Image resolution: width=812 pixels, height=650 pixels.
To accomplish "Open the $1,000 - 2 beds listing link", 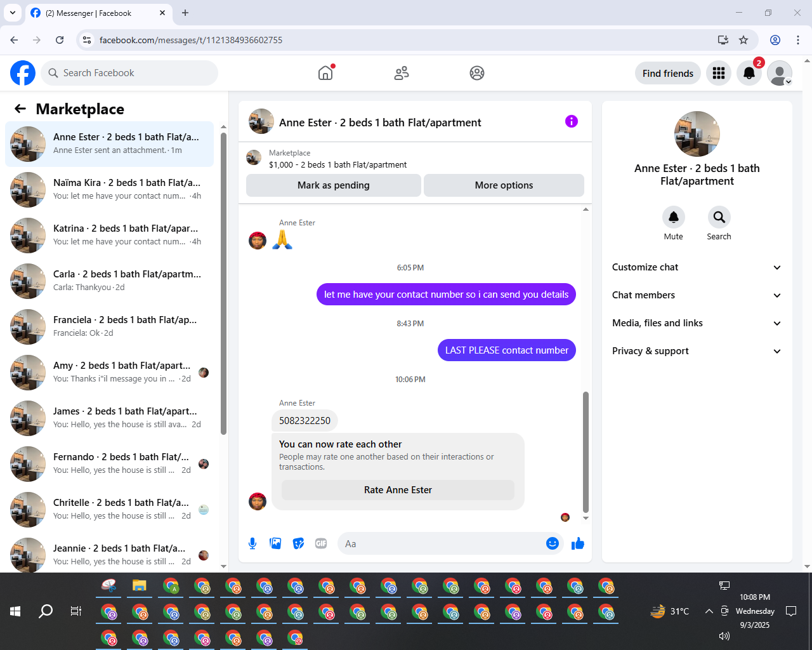I will [337, 165].
